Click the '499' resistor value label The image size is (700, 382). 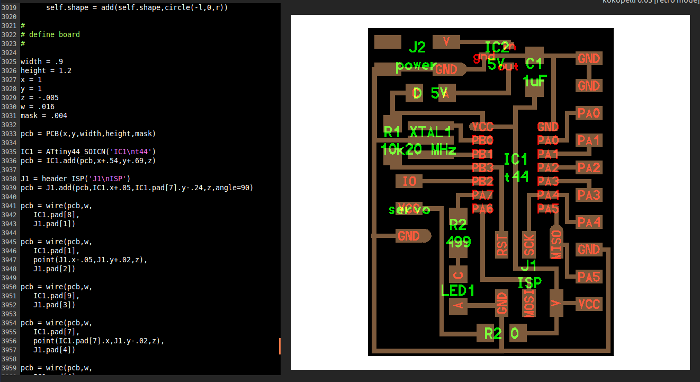pos(458,242)
